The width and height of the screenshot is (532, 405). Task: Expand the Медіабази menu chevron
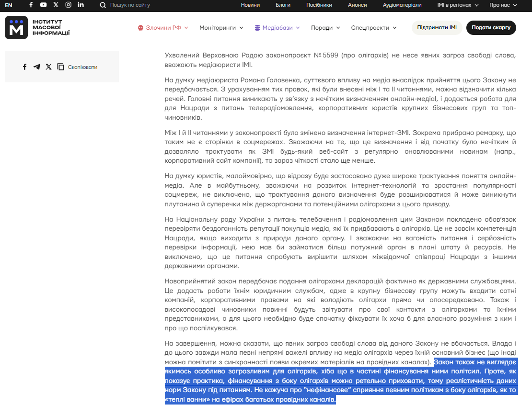pos(298,28)
